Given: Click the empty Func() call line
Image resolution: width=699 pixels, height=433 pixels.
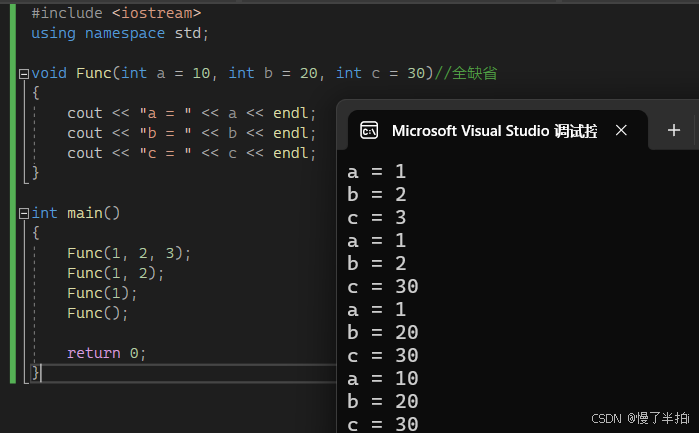Looking at the screenshot, I should [x=98, y=313].
